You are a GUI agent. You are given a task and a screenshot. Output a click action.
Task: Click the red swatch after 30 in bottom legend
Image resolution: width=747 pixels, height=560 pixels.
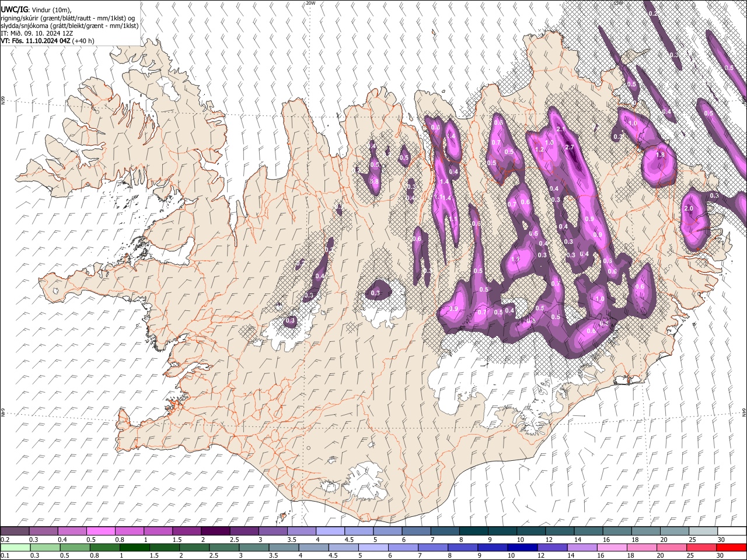[731, 547]
